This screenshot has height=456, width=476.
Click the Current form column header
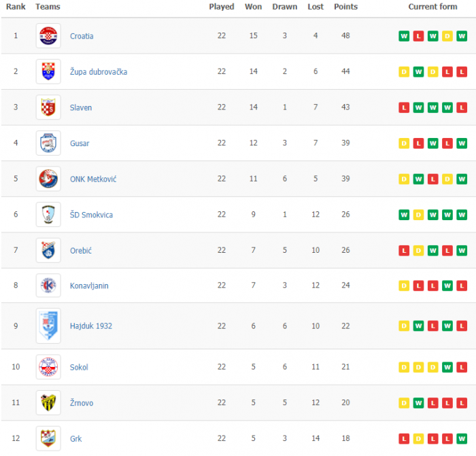[432, 7]
